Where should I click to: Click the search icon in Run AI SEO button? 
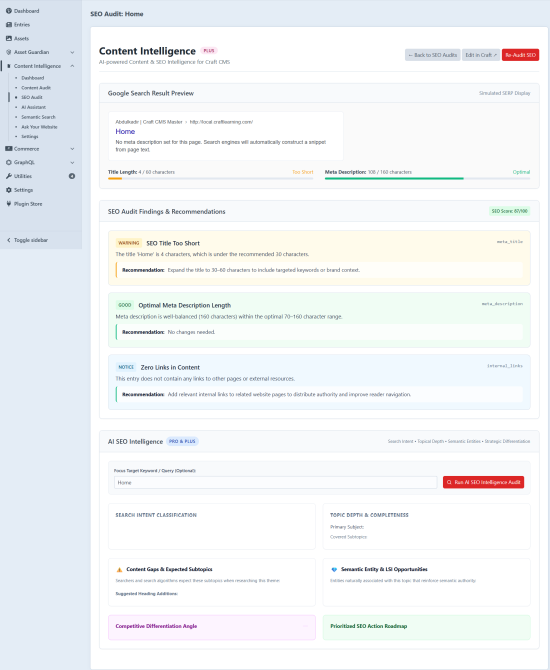coord(449,482)
